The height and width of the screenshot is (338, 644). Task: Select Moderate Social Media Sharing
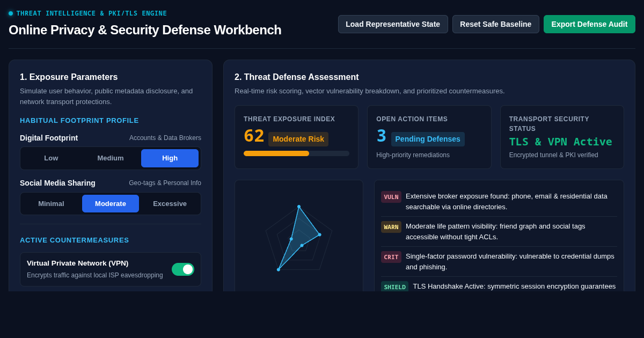point(111,204)
